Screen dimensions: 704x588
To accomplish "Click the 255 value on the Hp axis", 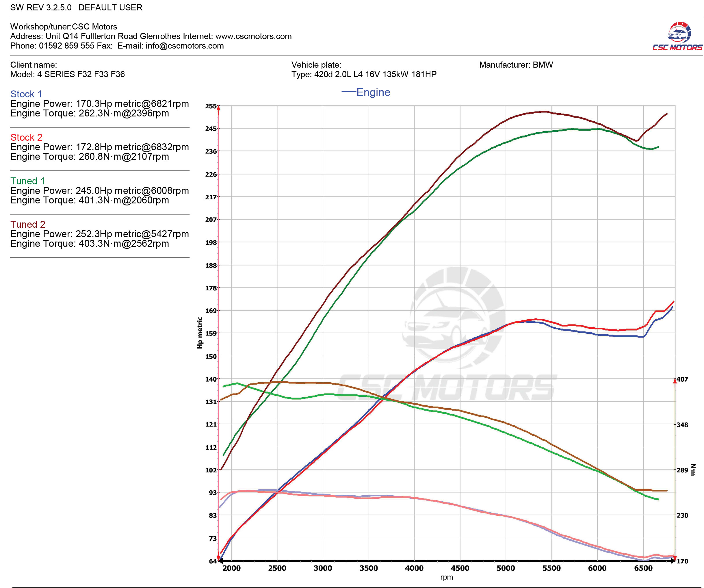I will click(211, 106).
